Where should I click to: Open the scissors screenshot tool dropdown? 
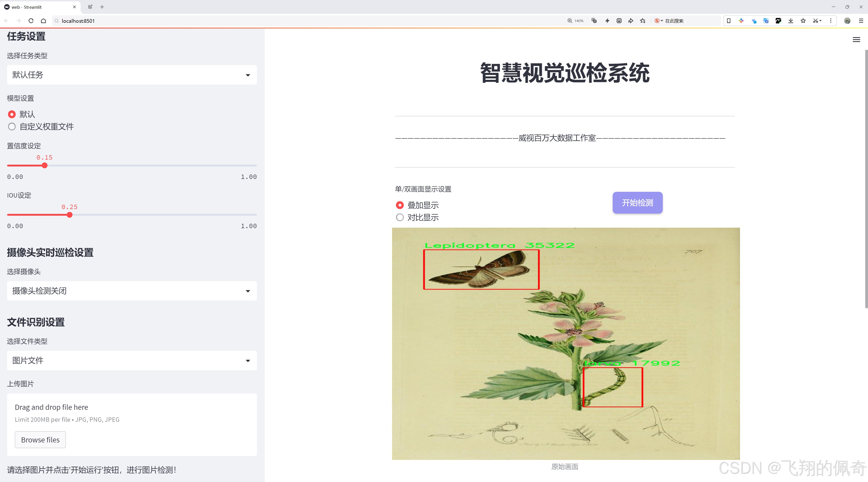click(817, 21)
